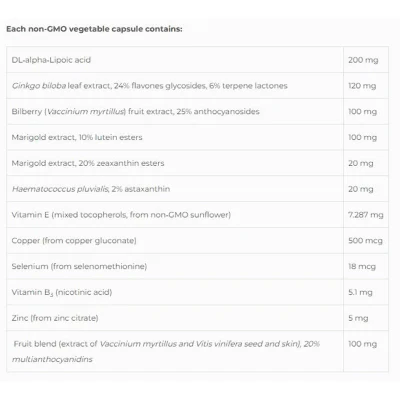Click the Fruit blend multianthocyanidins row
Screen dimensions: 400x400
tap(197, 351)
